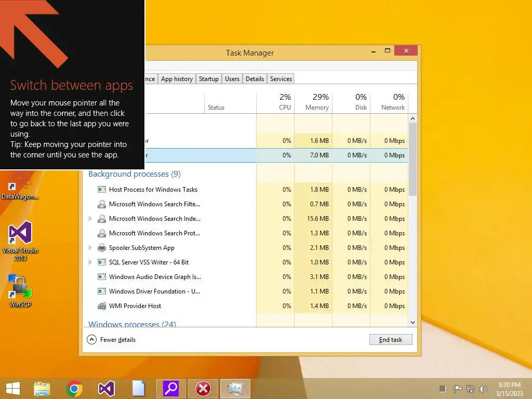Image resolution: width=532 pixels, height=399 pixels.
Task: Sort by the Network column header
Action: (x=389, y=102)
